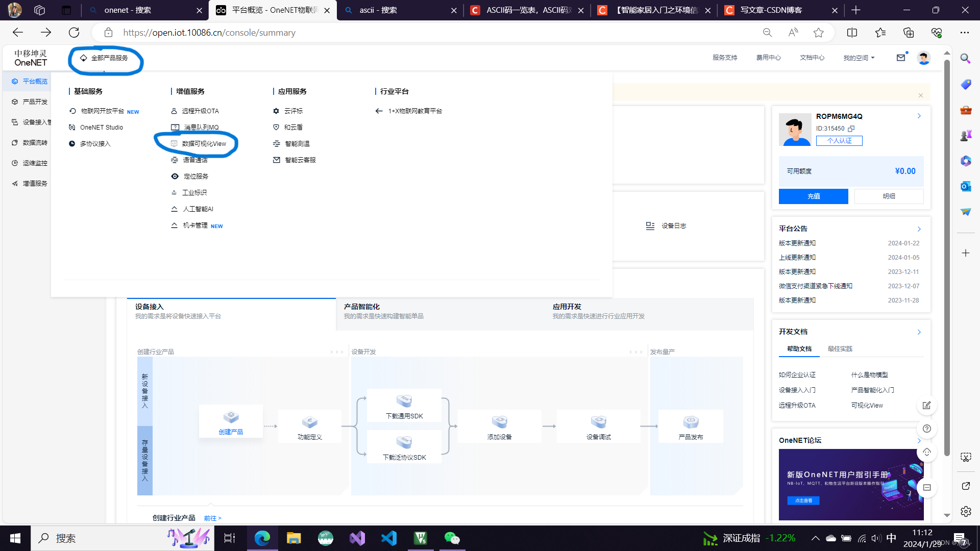Open 微信支付渠道紧急下线通知 announcement
Screen dimensions: 980x551
click(816, 286)
